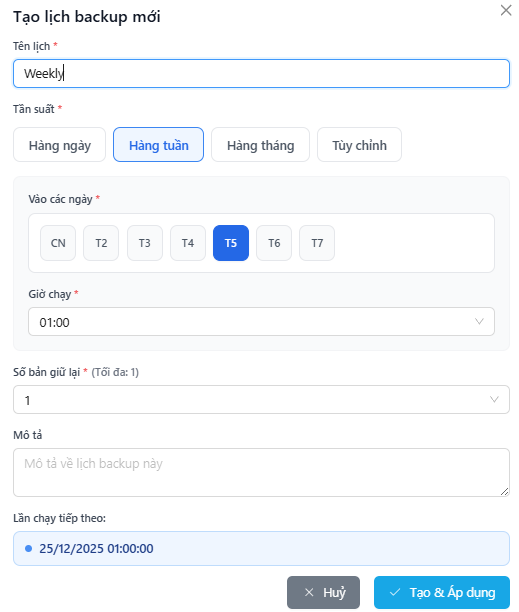Select the Hàng ngày frequency option
The width and height of the screenshot is (519, 612).
pos(59,145)
